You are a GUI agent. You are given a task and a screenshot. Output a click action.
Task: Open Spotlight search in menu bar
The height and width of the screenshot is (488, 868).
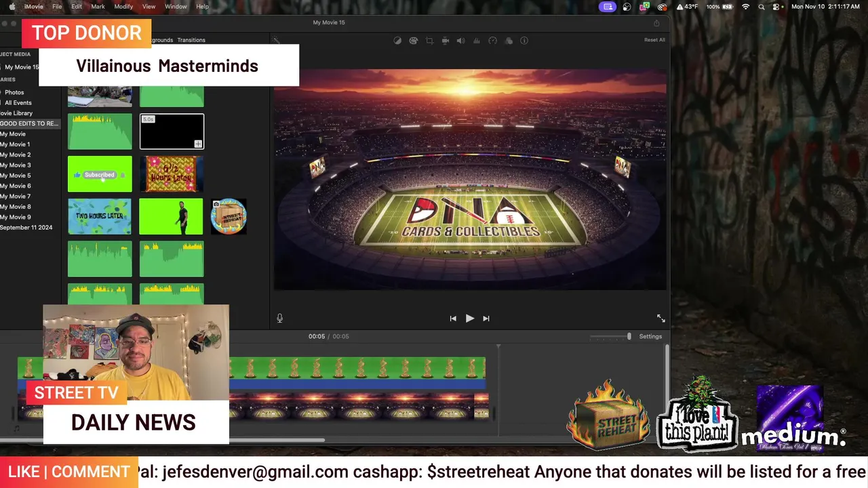(762, 7)
